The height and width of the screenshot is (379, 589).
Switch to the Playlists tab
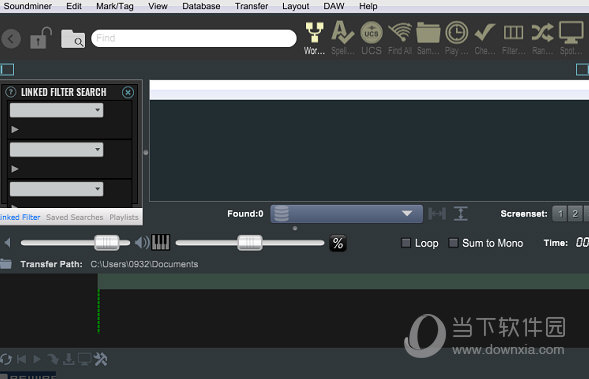pos(124,217)
